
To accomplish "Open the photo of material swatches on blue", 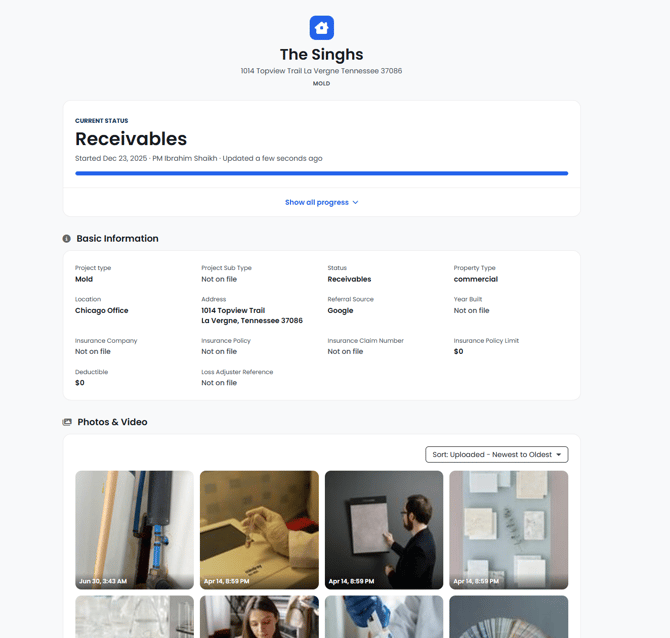I will (508, 530).
